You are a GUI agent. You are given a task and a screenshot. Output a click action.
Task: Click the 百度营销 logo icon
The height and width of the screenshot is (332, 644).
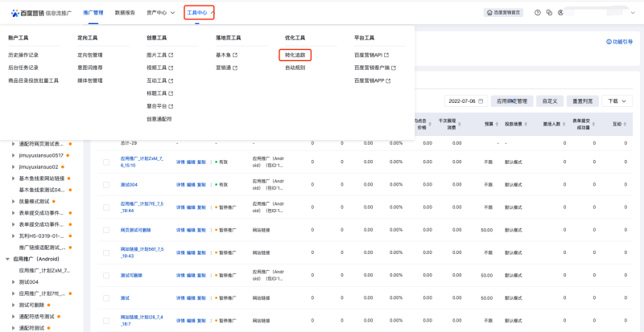coord(15,13)
